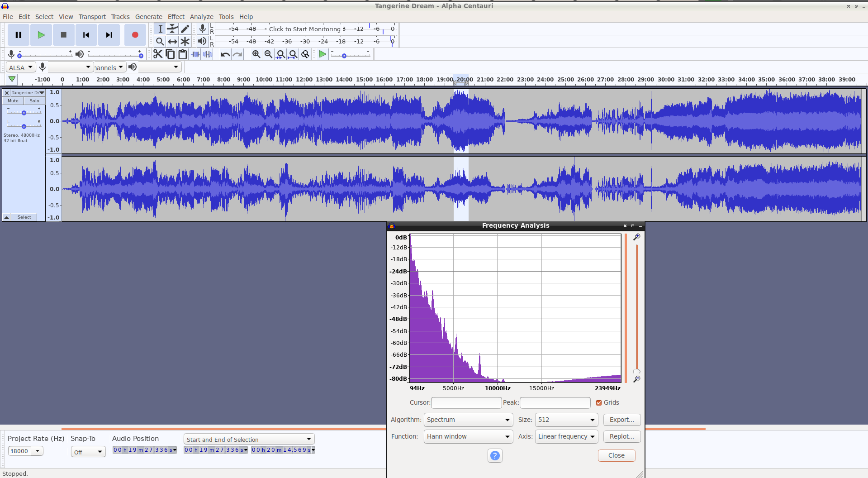Screen dimensions: 868x478
Task: Click the play-at-speed slider
Action: 351,55
